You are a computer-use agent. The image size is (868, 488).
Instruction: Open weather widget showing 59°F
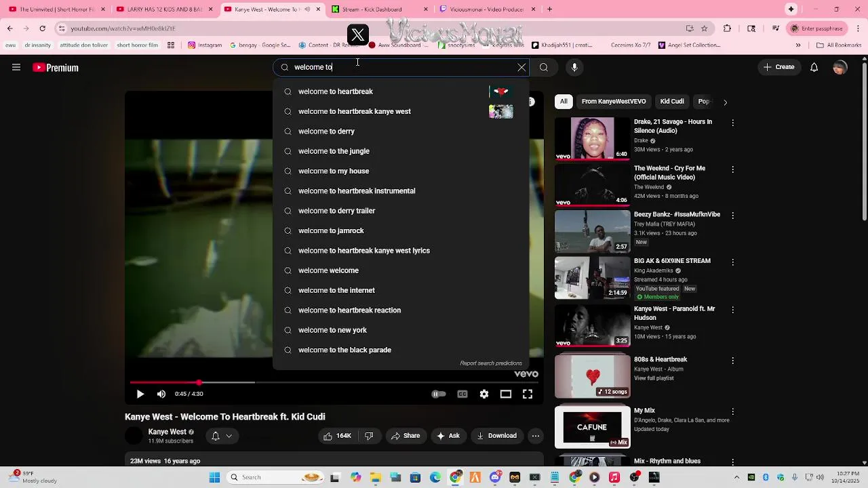point(33,477)
